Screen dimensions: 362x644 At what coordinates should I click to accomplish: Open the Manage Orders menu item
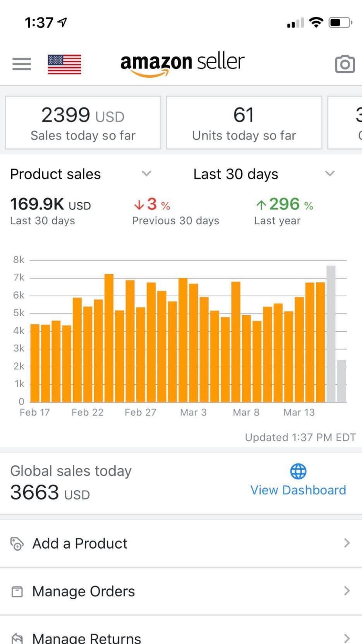tap(84, 591)
